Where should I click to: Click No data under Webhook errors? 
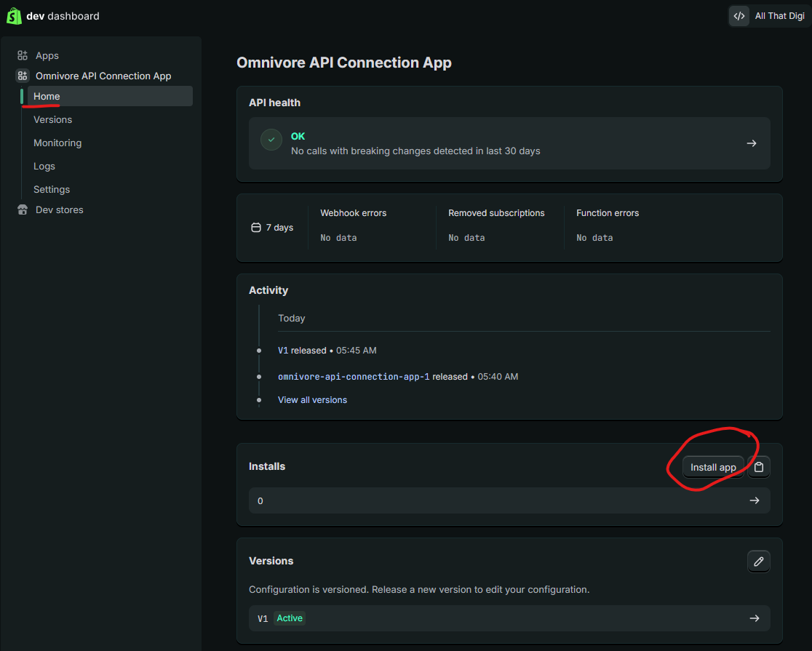338,238
